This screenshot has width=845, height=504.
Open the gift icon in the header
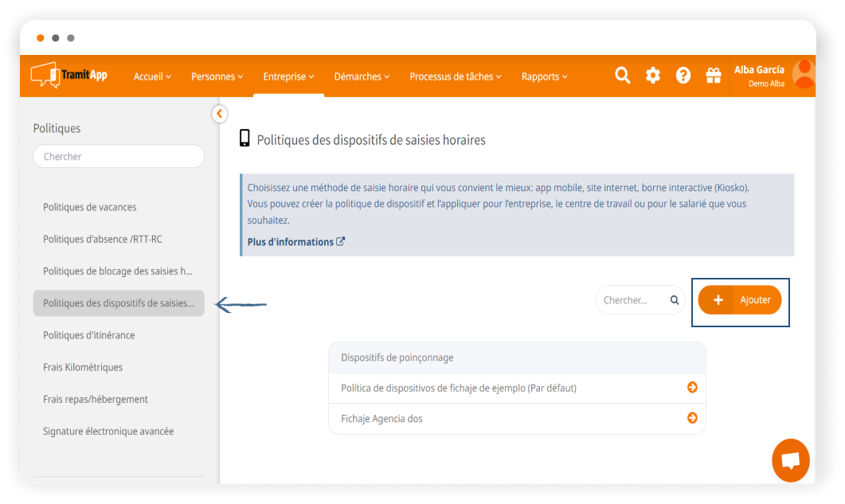pos(713,76)
